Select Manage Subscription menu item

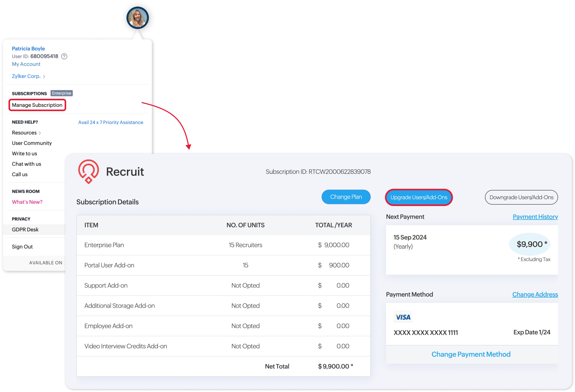tap(37, 105)
